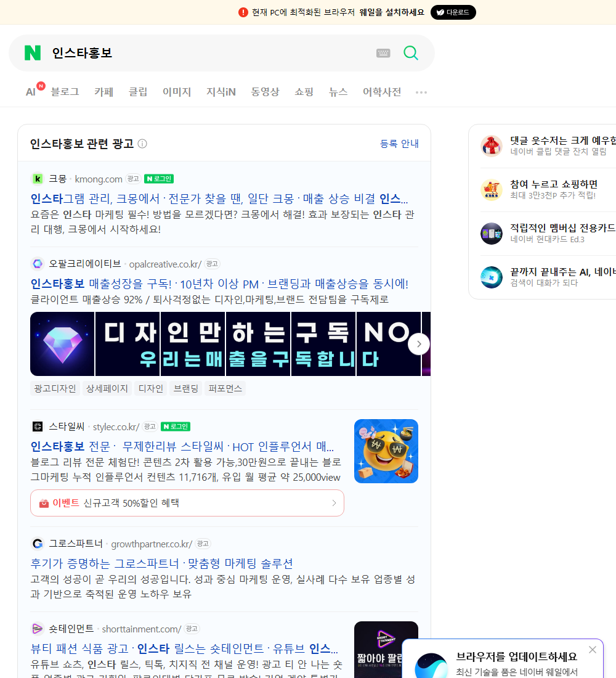Click the 다운로드 button in top banner
The height and width of the screenshot is (678, 616).
coord(453,12)
